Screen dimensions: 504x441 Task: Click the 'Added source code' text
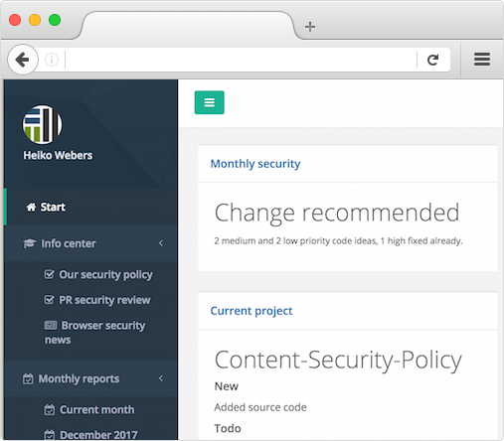[260, 407]
